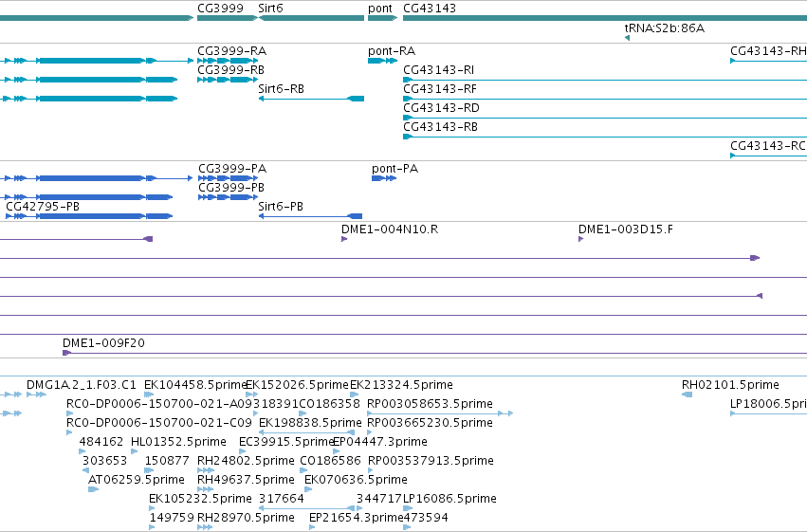
Task: Select transcript CG43143-RF
Action: [x=440, y=89]
